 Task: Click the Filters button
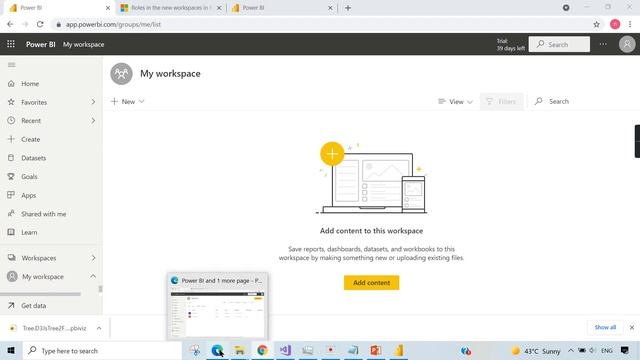pos(502,102)
